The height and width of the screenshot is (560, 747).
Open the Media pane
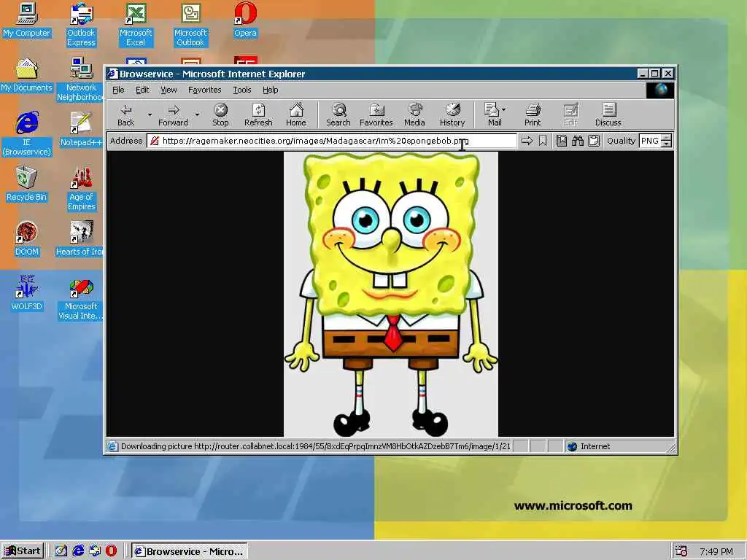pos(414,115)
